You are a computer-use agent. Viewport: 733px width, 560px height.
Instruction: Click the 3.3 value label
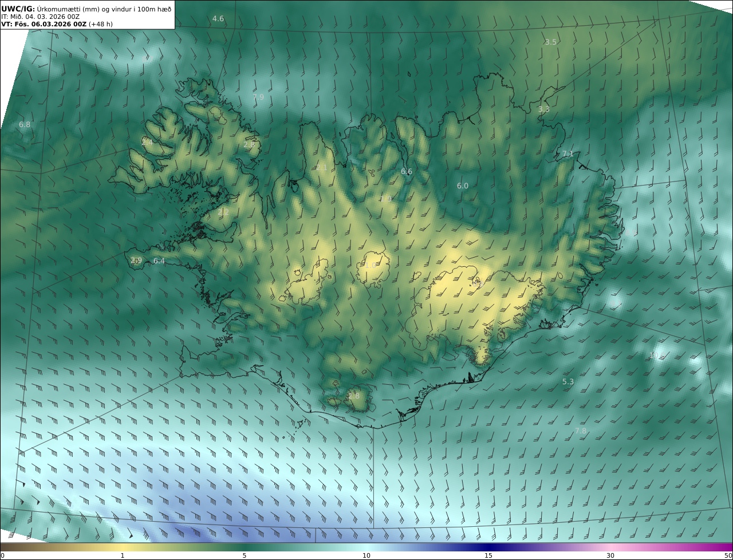[544, 109]
